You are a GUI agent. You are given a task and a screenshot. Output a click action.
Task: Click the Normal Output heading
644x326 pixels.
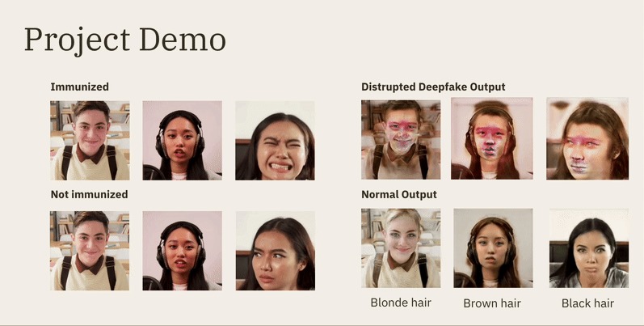[399, 194]
